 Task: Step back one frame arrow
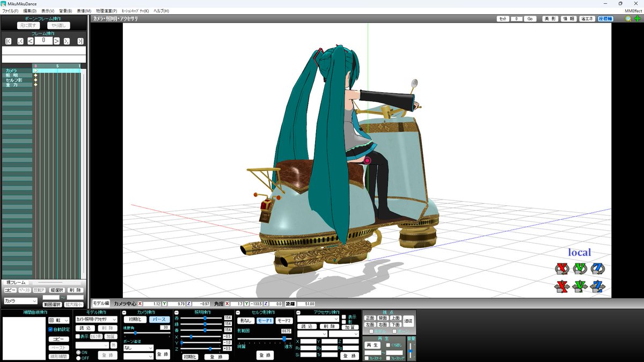click(x=31, y=41)
